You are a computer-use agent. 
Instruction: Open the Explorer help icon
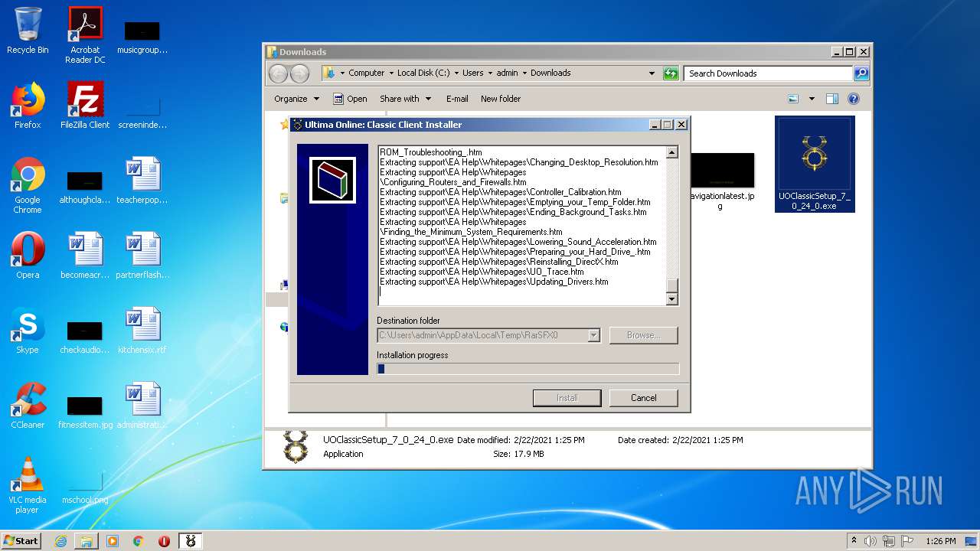tap(854, 99)
